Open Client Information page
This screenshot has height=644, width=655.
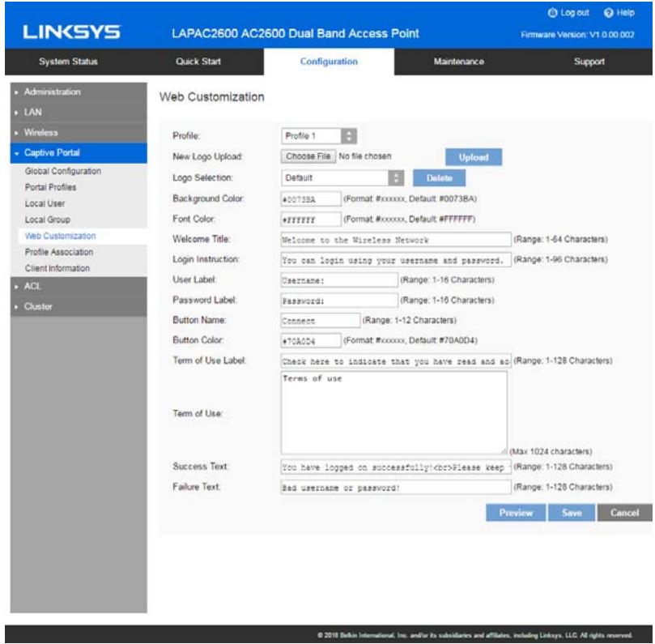pos(57,268)
